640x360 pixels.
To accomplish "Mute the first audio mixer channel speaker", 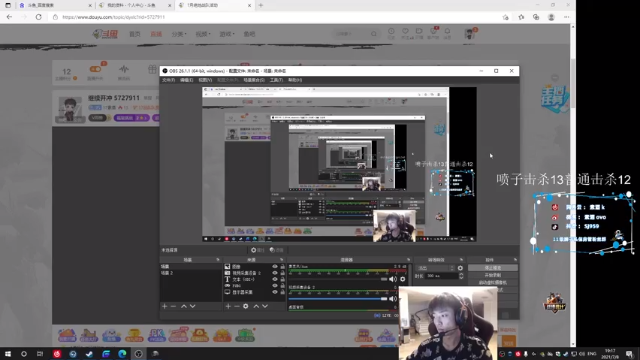I will point(393,279).
